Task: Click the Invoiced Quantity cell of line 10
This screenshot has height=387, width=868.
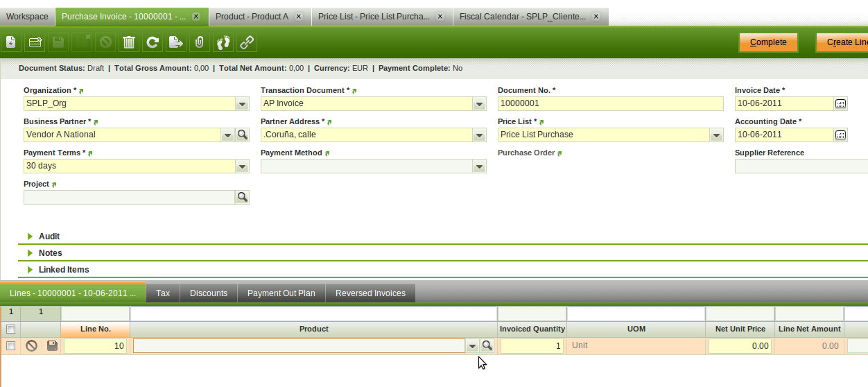Action: coord(532,345)
